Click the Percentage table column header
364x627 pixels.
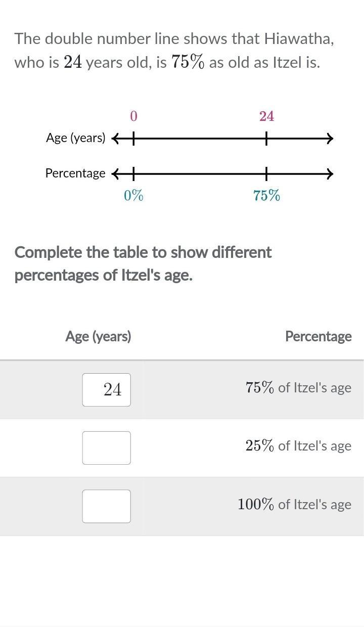[318, 336]
